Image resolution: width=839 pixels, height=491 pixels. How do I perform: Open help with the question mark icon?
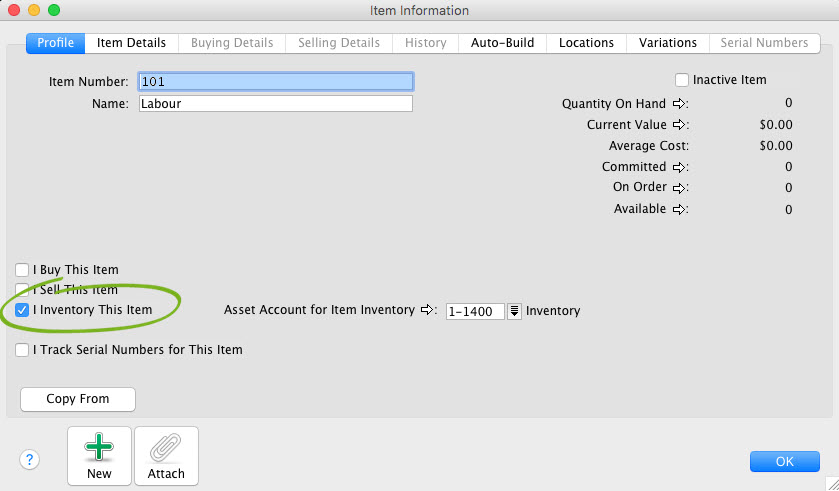(x=29, y=459)
